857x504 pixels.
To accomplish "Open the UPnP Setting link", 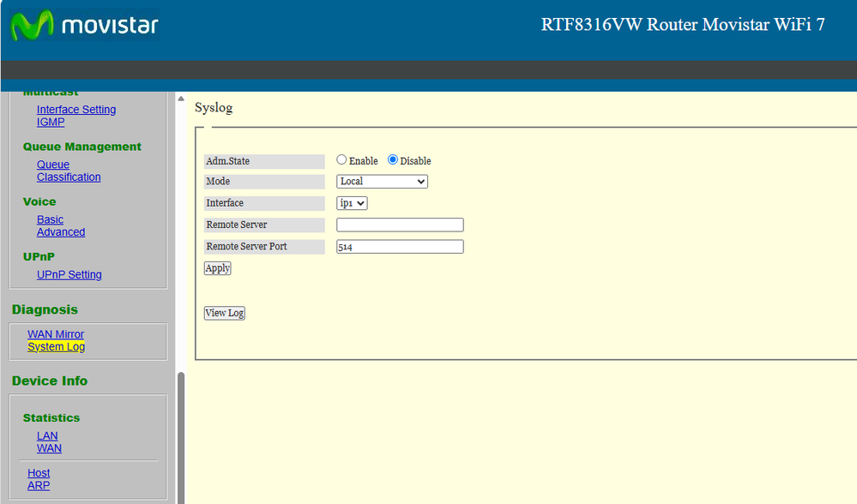I will pyautogui.click(x=69, y=275).
